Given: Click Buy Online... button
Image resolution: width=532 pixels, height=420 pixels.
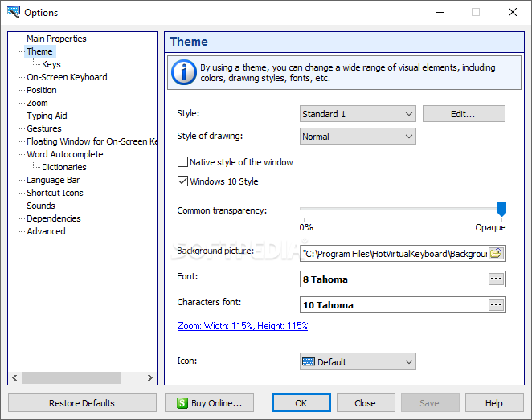Looking at the screenshot, I should (209, 402).
